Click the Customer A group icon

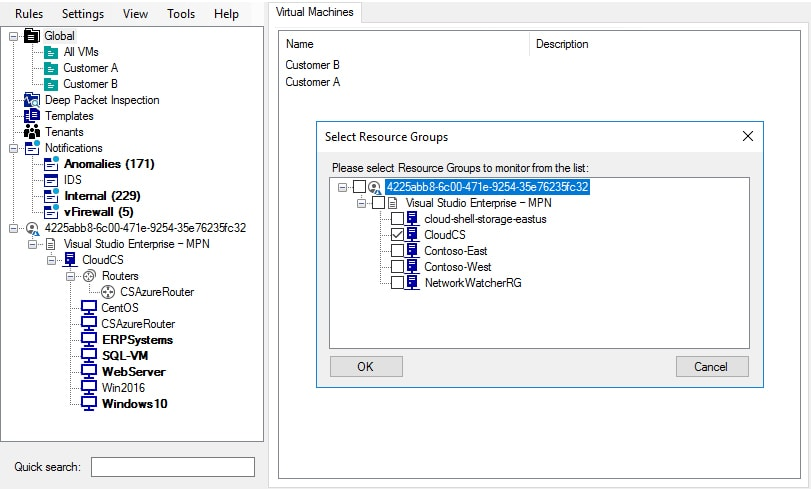tap(51, 68)
